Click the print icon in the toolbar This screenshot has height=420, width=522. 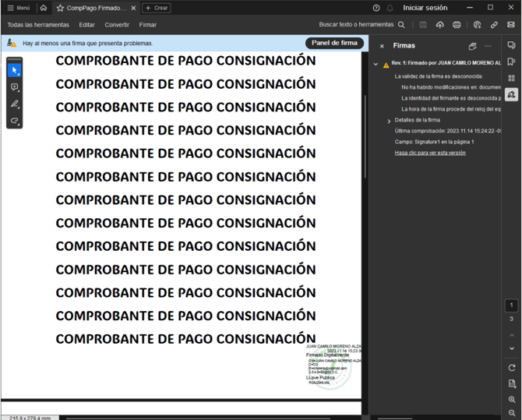(x=457, y=25)
